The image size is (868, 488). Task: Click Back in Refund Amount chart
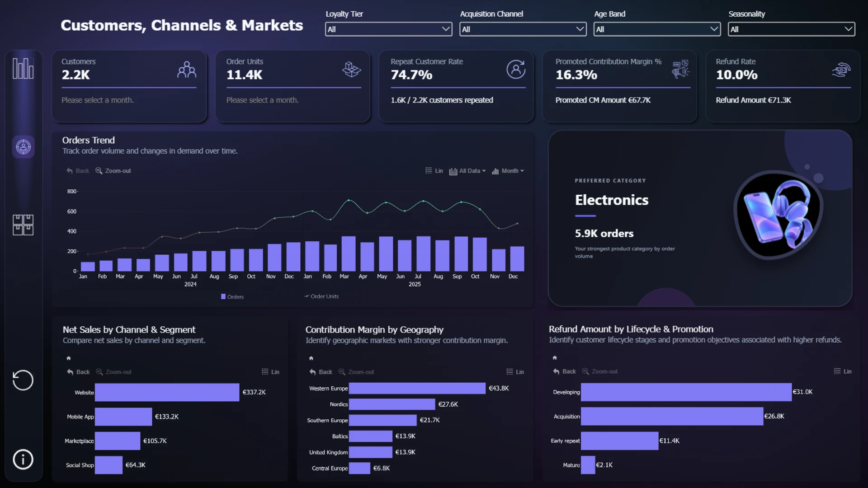click(x=564, y=371)
